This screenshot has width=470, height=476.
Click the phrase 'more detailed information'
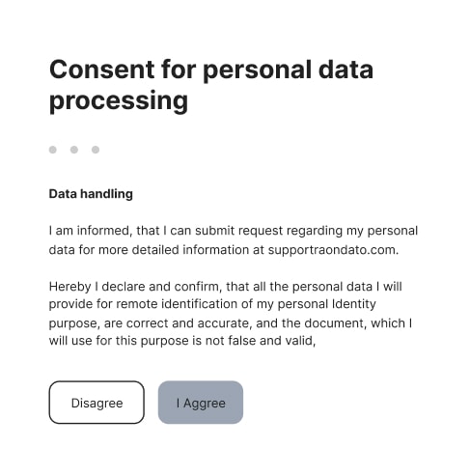(174, 250)
